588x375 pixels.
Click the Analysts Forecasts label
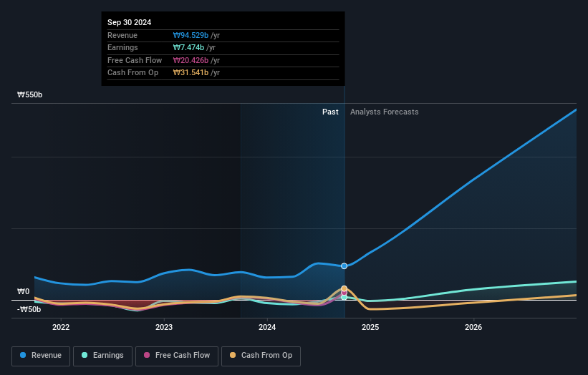(x=385, y=112)
